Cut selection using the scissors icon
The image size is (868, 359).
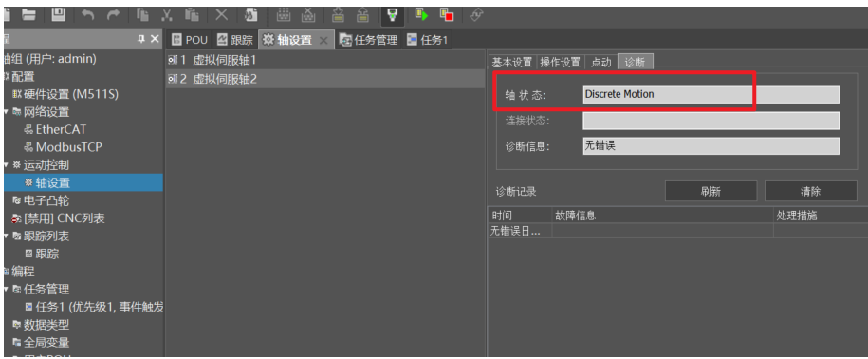(x=167, y=15)
